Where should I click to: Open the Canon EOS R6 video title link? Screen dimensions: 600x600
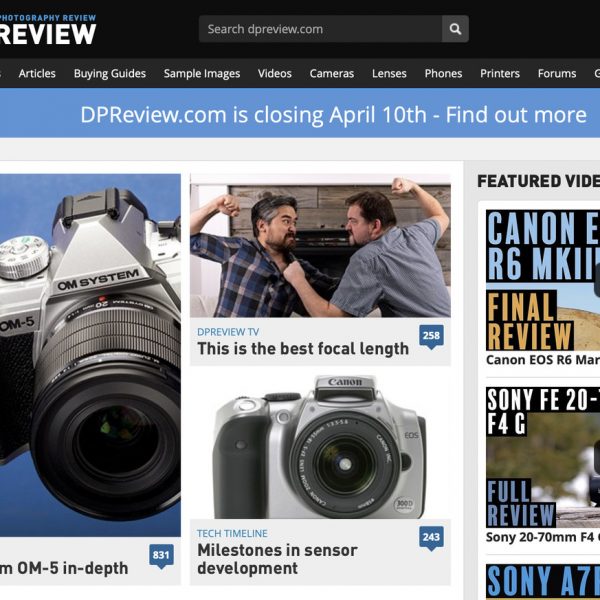click(543, 360)
